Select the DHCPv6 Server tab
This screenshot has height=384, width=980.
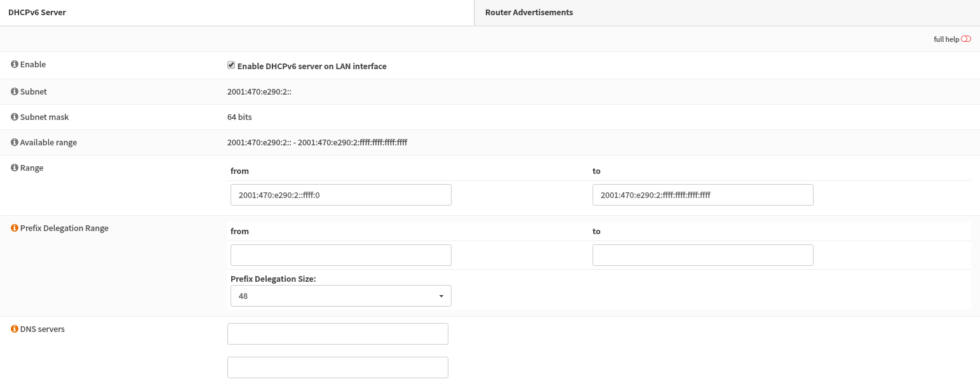click(x=37, y=13)
